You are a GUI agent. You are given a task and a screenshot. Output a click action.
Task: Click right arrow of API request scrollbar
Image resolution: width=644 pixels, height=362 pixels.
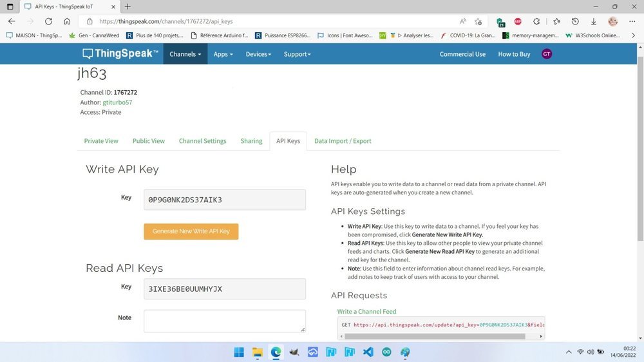pyautogui.click(x=541, y=336)
